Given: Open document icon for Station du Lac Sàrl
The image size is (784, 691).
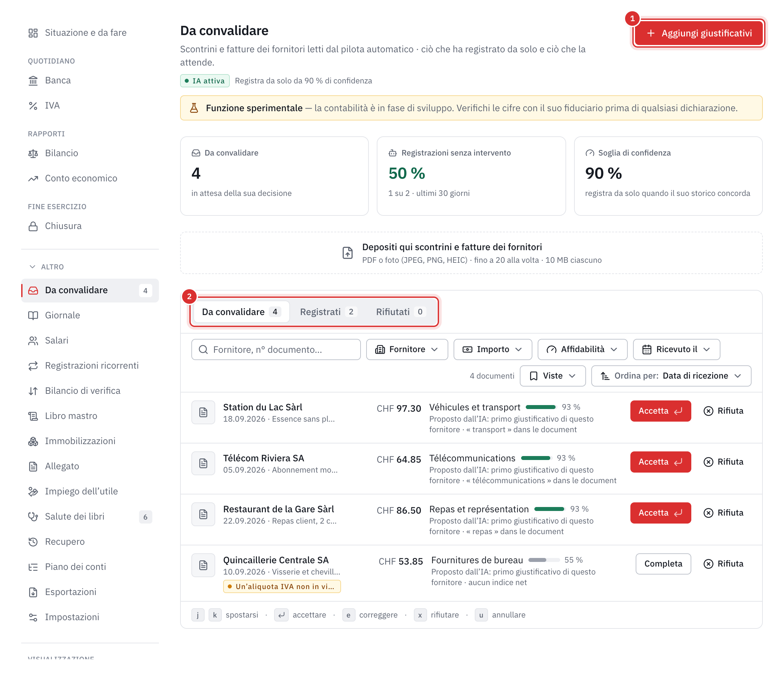Looking at the screenshot, I should pyautogui.click(x=203, y=413).
